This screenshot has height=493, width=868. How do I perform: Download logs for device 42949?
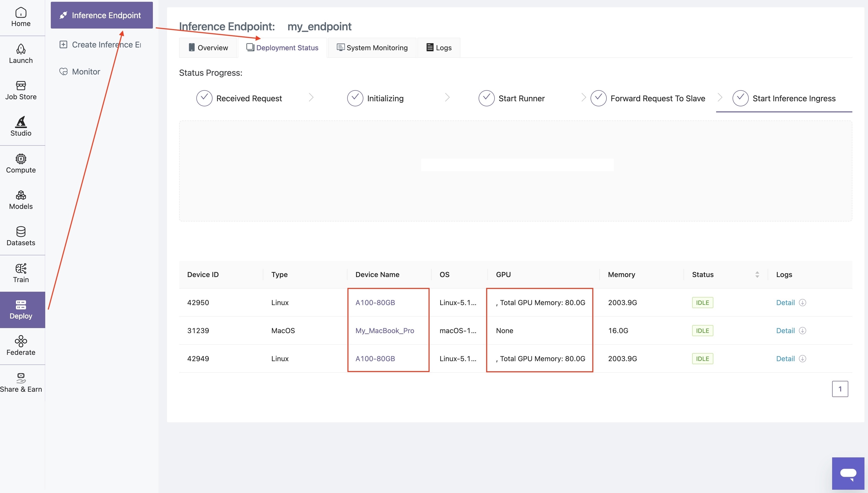tap(802, 359)
